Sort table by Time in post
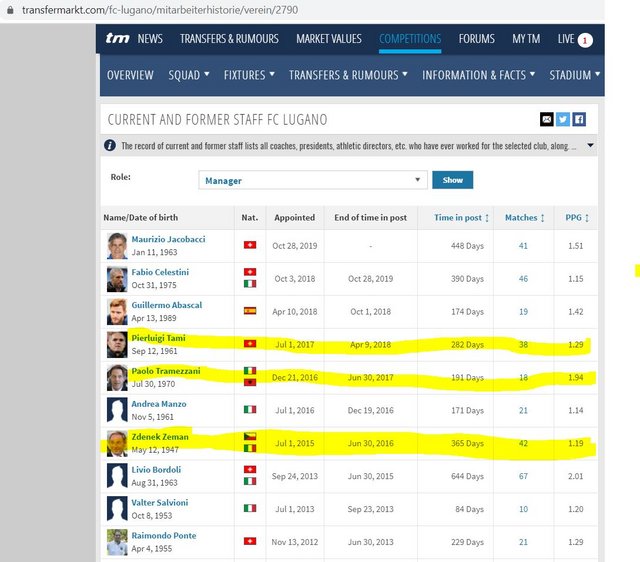This screenshot has height=562, width=640. pos(461,218)
